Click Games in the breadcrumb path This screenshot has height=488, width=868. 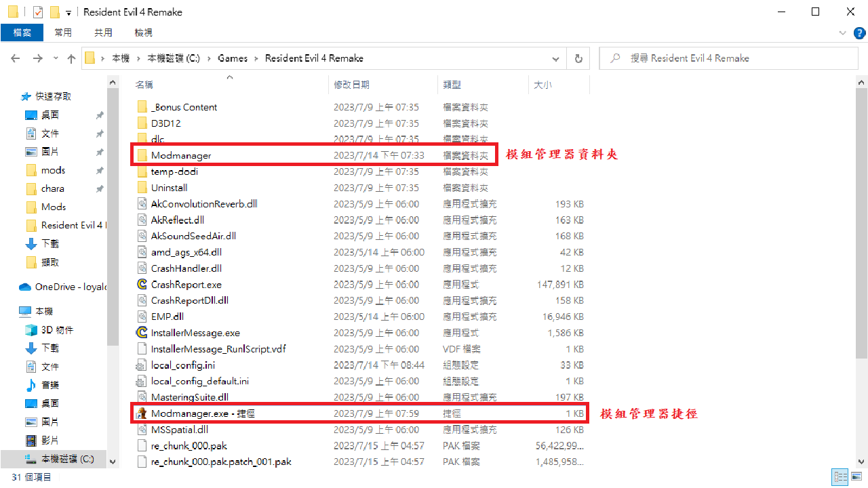(232, 58)
